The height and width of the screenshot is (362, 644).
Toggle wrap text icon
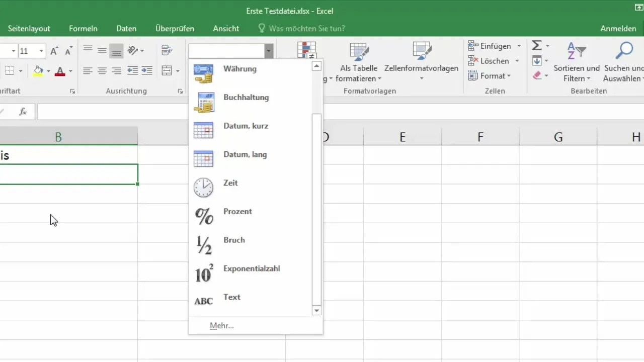(x=167, y=50)
